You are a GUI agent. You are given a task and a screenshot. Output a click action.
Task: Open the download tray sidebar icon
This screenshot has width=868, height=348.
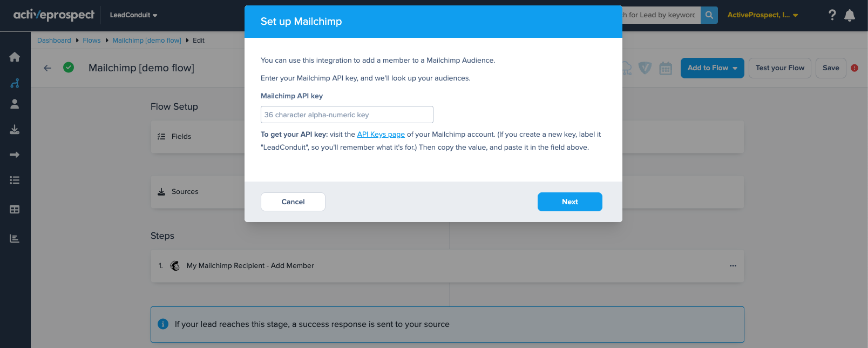(15, 129)
